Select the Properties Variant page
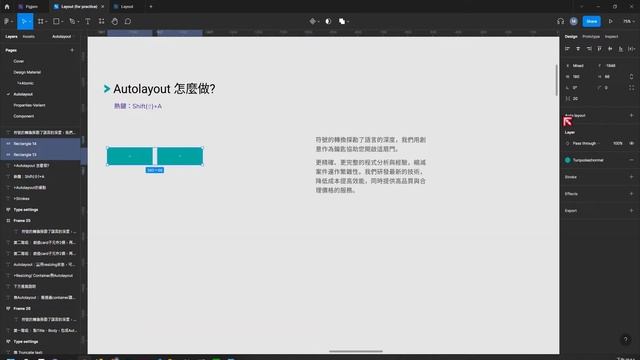Image resolution: width=640 pixels, height=360 pixels. coord(29,105)
